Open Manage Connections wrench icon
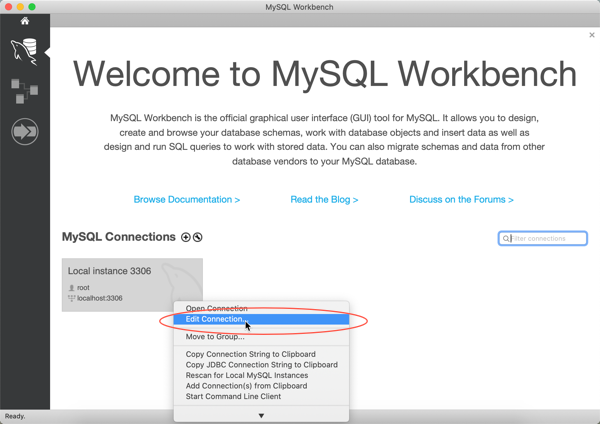Screen dimensions: 600x424 click(x=197, y=237)
